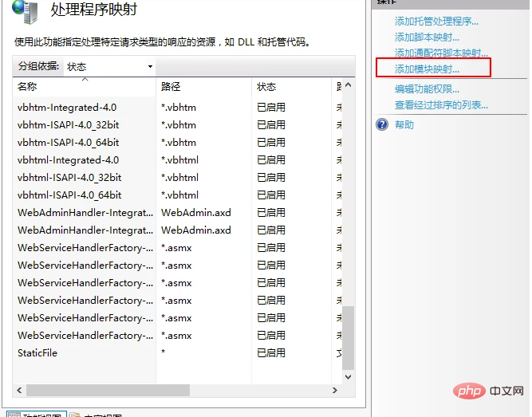Select the vbhtml-ISAPI-4.0_32bit handler row

[x=177, y=178]
